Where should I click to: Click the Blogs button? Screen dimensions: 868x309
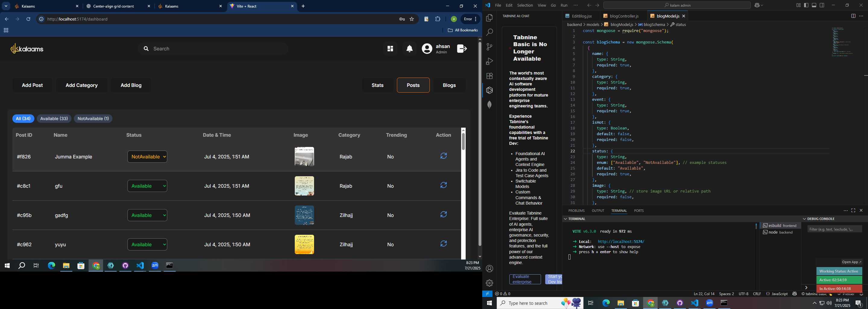(x=449, y=85)
